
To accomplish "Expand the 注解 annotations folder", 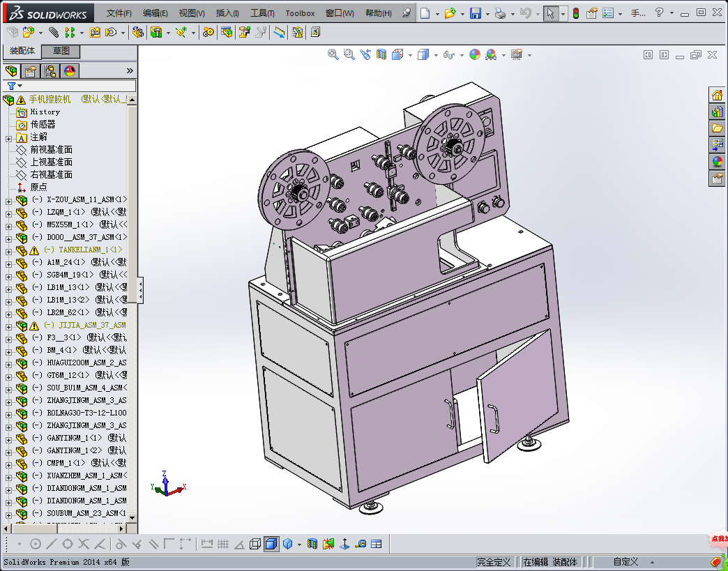I will (8, 137).
